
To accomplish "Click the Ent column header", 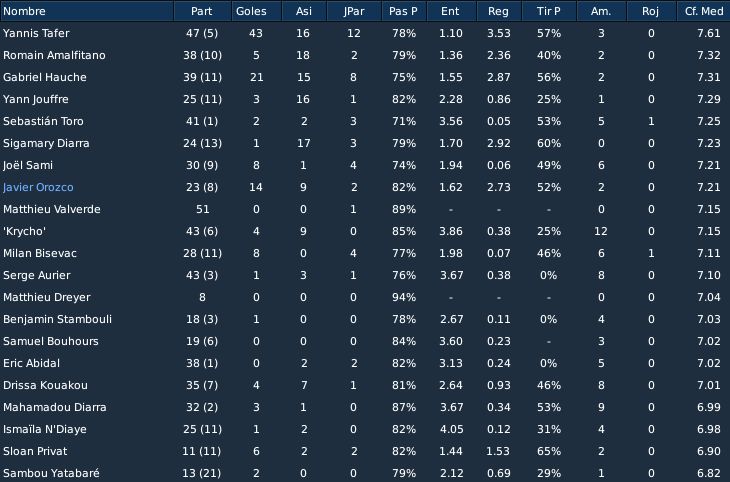I will 452,11.
